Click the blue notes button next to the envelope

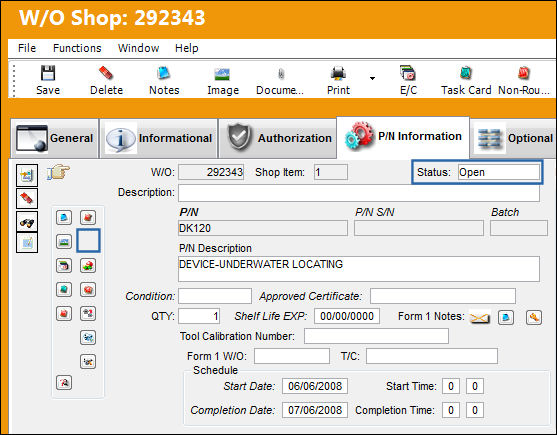[506, 317]
